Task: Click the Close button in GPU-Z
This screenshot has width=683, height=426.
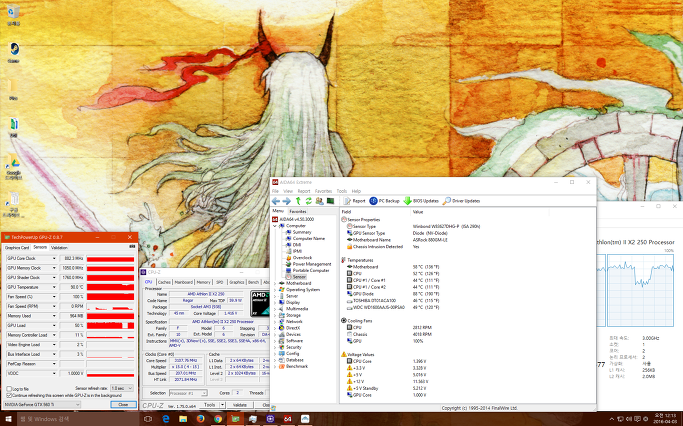Action: [123, 405]
